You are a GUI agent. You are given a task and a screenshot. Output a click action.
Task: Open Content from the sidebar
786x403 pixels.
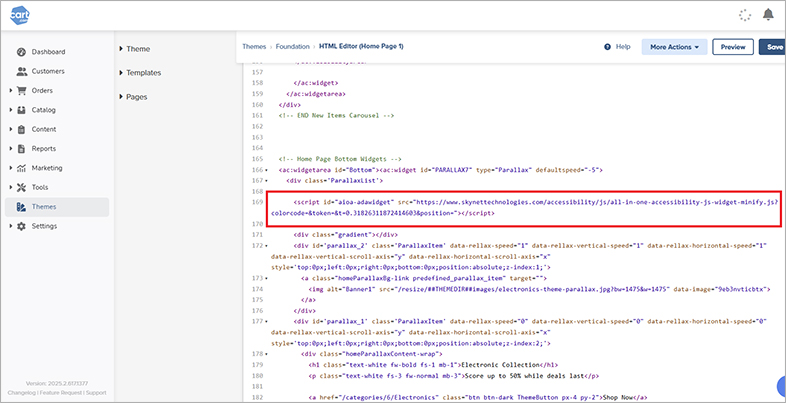(x=43, y=129)
